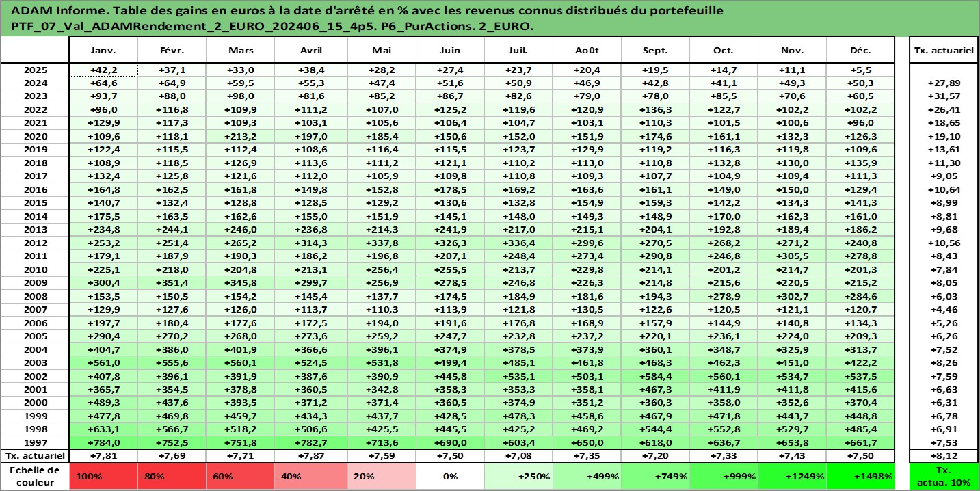Click the 'Janv.' column header

[103, 50]
